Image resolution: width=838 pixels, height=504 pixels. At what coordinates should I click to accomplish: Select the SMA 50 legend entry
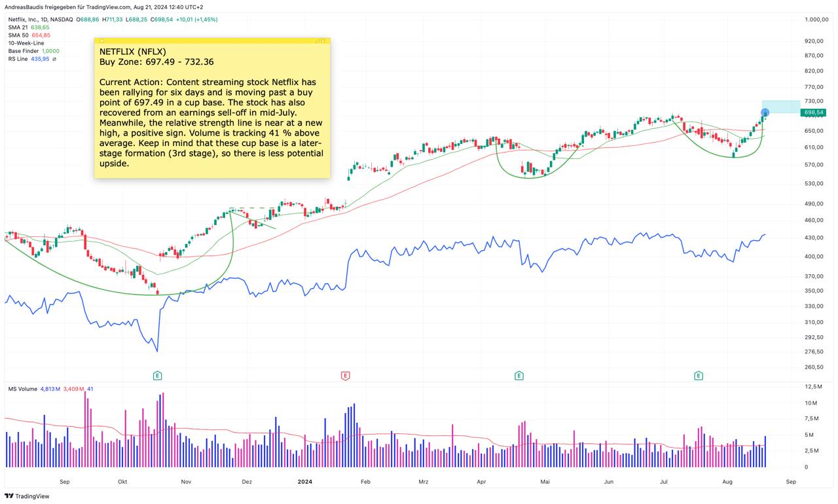[17, 35]
